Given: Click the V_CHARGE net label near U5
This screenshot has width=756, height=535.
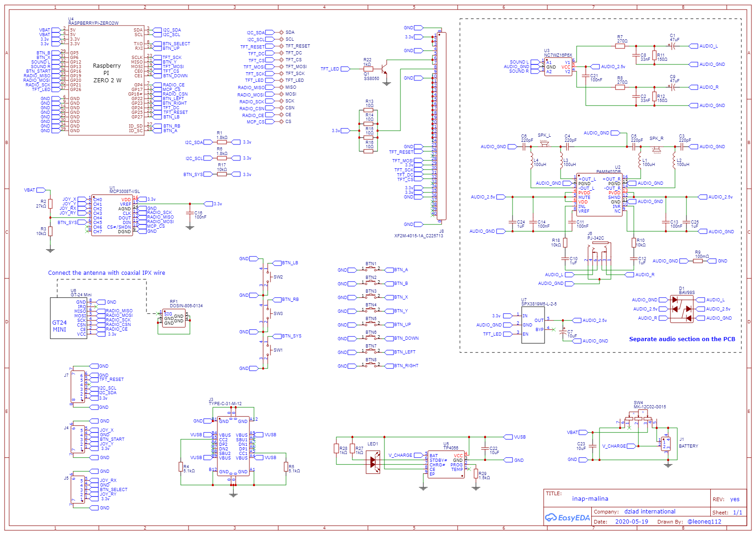Looking at the screenshot, I should point(405,455).
